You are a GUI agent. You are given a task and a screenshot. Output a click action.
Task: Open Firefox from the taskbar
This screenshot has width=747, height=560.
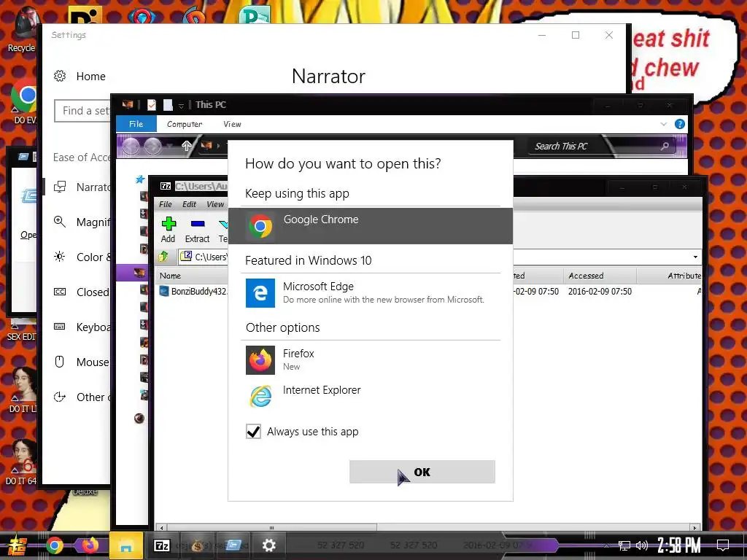89,545
